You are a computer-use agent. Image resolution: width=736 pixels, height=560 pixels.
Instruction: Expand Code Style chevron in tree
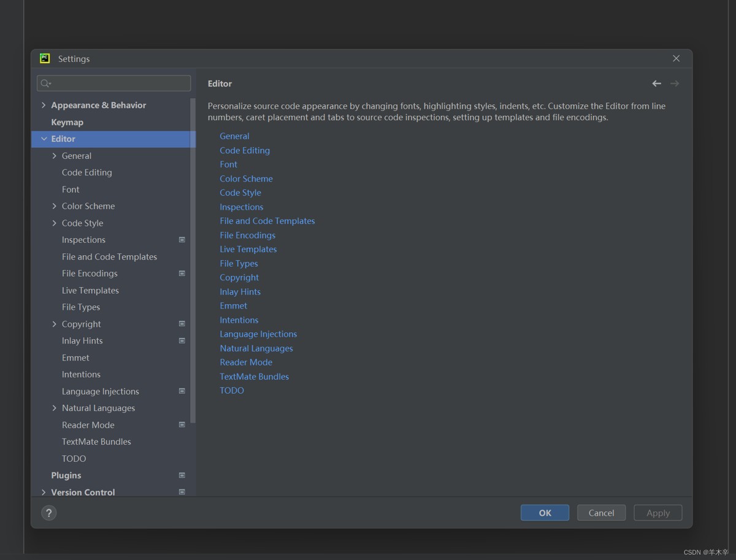click(x=55, y=223)
